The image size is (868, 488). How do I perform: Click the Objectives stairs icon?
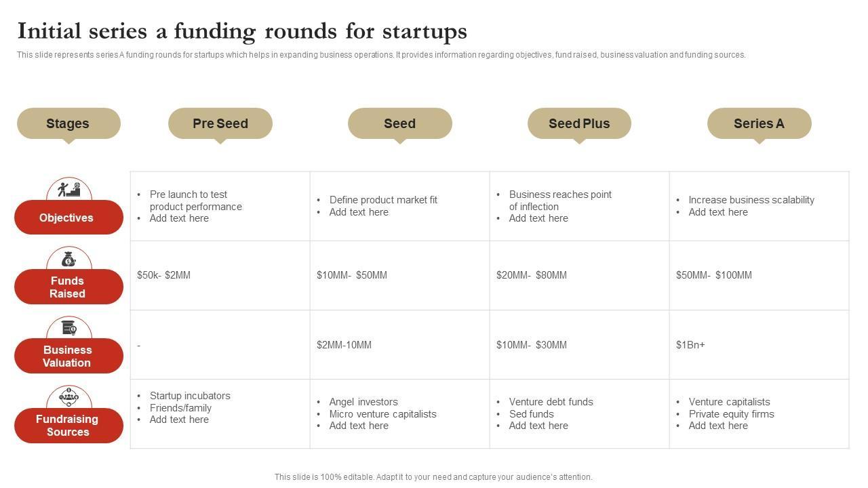click(x=68, y=189)
